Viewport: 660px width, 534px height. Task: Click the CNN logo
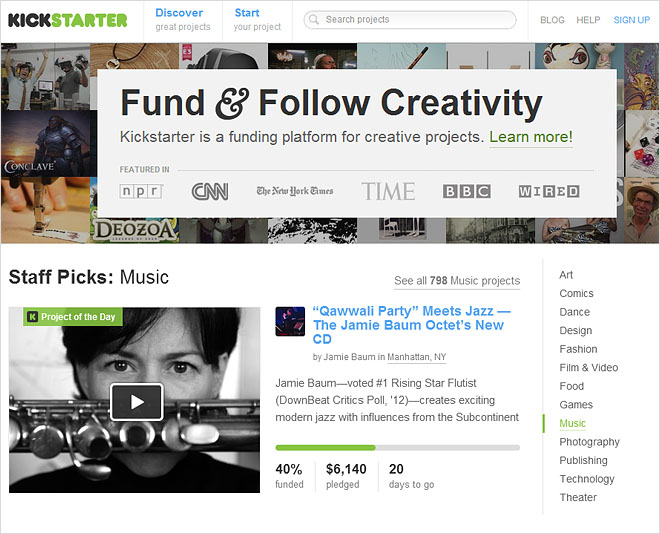210,191
